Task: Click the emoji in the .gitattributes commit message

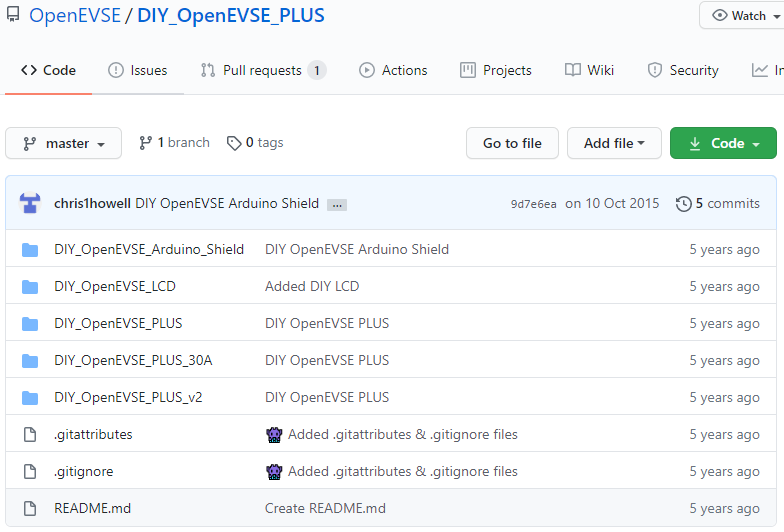Action: point(274,435)
